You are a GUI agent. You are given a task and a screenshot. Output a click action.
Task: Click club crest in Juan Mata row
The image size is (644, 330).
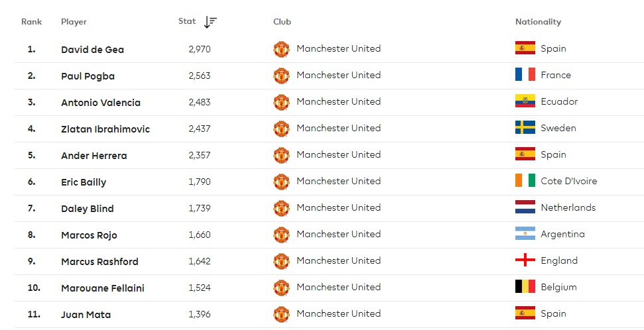coord(281,314)
